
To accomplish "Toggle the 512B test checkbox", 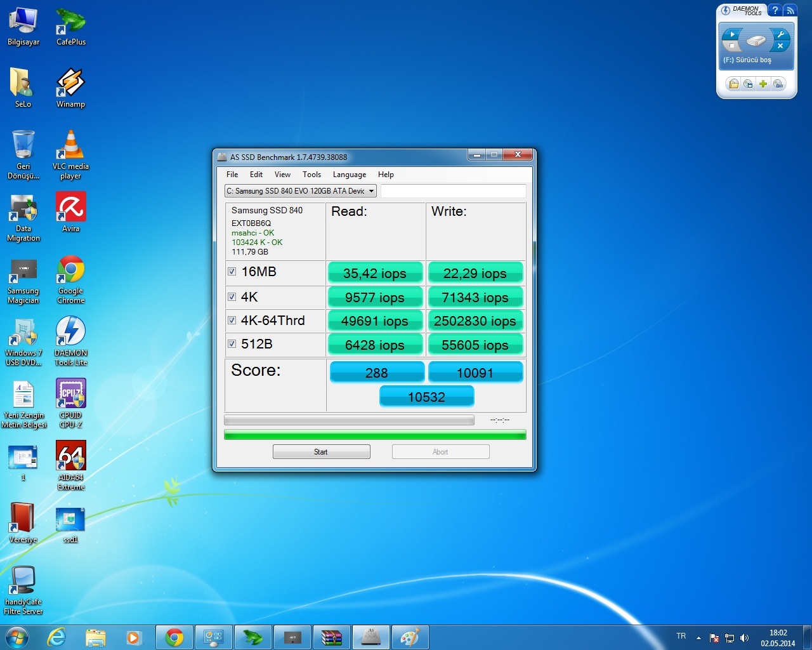I will point(232,344).
